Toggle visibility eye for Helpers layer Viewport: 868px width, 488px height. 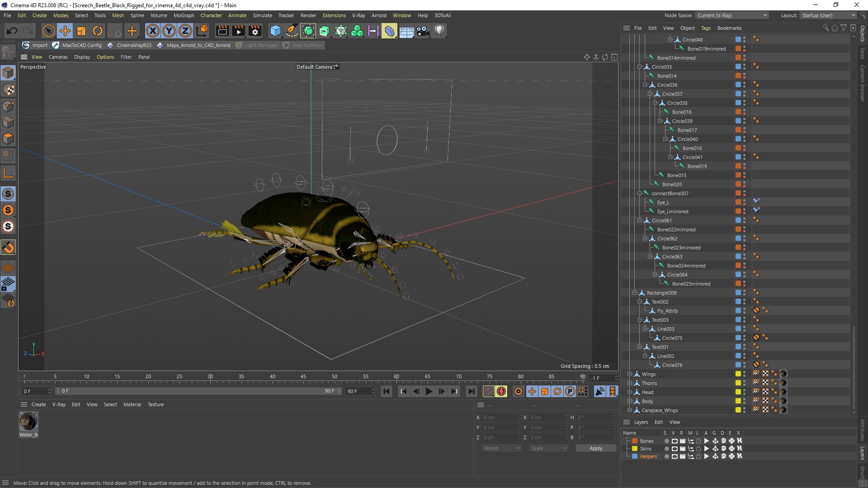[x=674, y=456]
